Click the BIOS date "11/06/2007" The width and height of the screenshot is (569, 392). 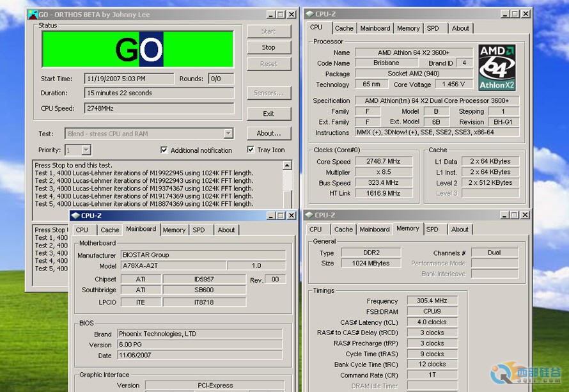click(x=199, y=356)
